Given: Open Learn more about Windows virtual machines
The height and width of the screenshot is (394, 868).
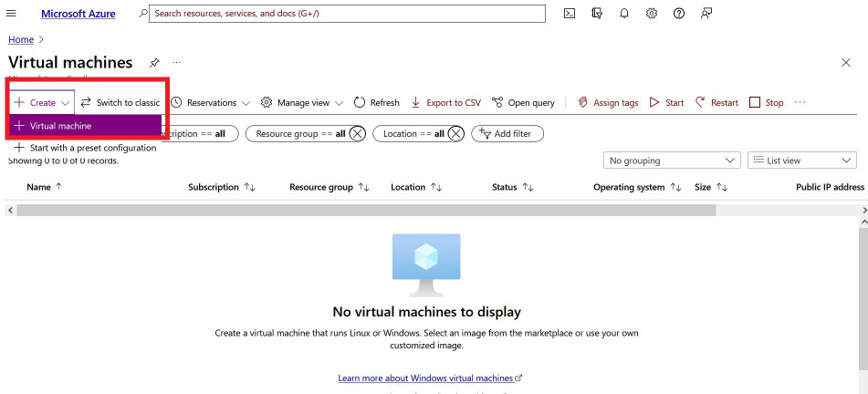Looking at the screenshot, I should [x=429, y=378].
